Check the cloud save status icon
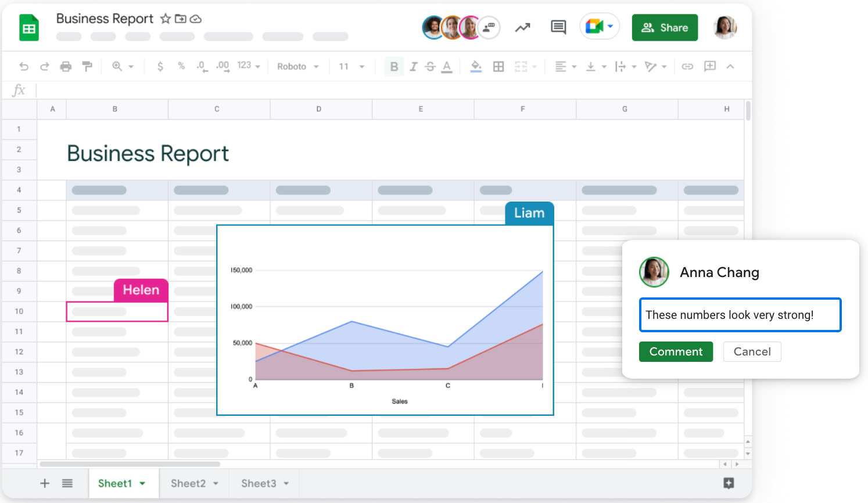 coord(196,19)
